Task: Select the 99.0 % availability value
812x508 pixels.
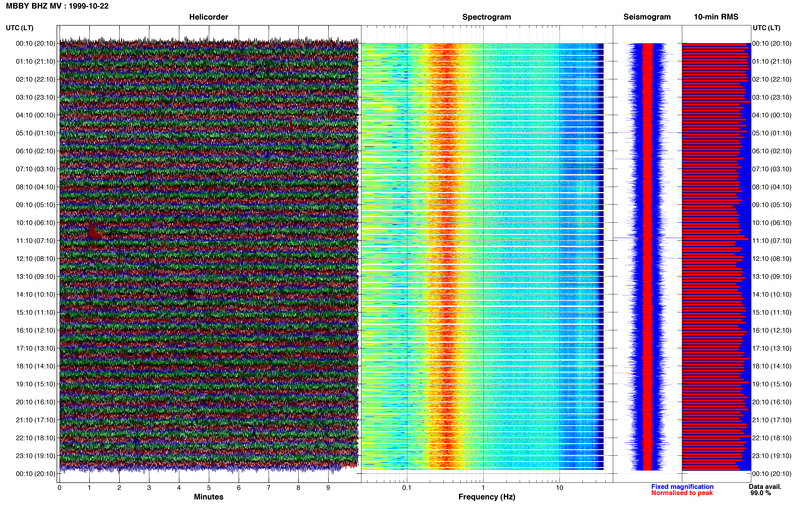Action: coord(761,493)
